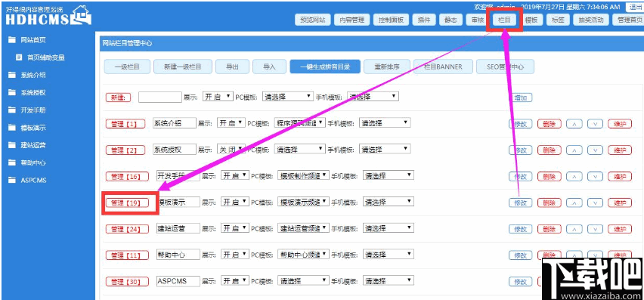Click the HDHCMS logo
Image resolution: width=644 pixels, height=300 pixels.
(x=48, y=15)
